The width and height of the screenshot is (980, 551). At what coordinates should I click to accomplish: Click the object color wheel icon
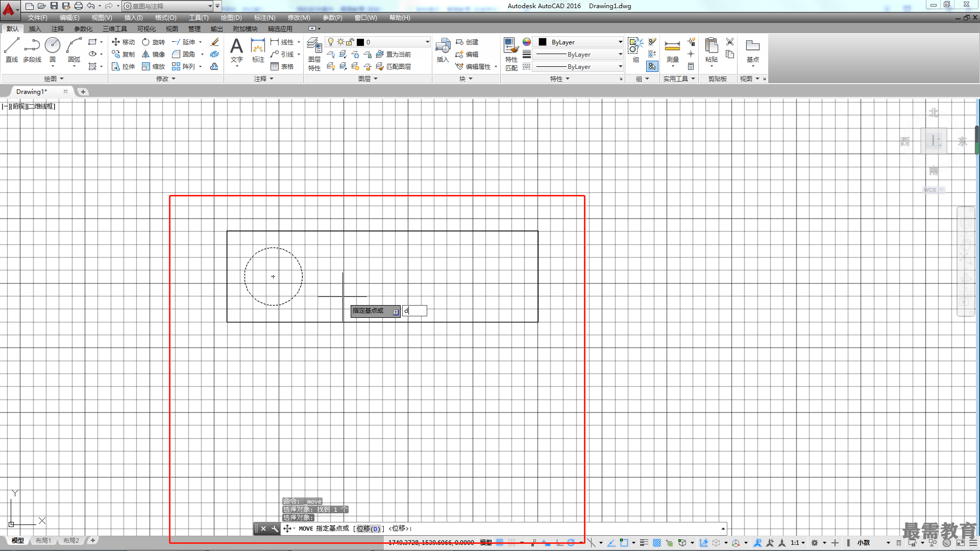click(x=526, y=42)
